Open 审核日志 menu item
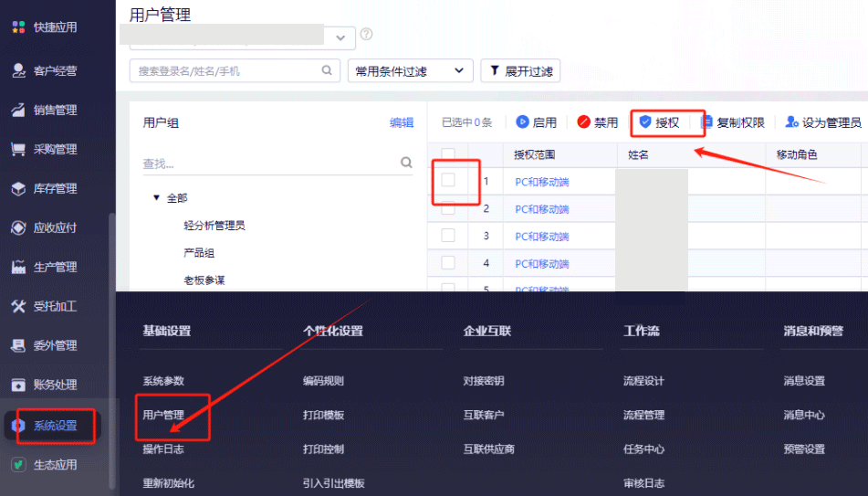This screenshot has width=868, height=496. click(x=643, y=483)
